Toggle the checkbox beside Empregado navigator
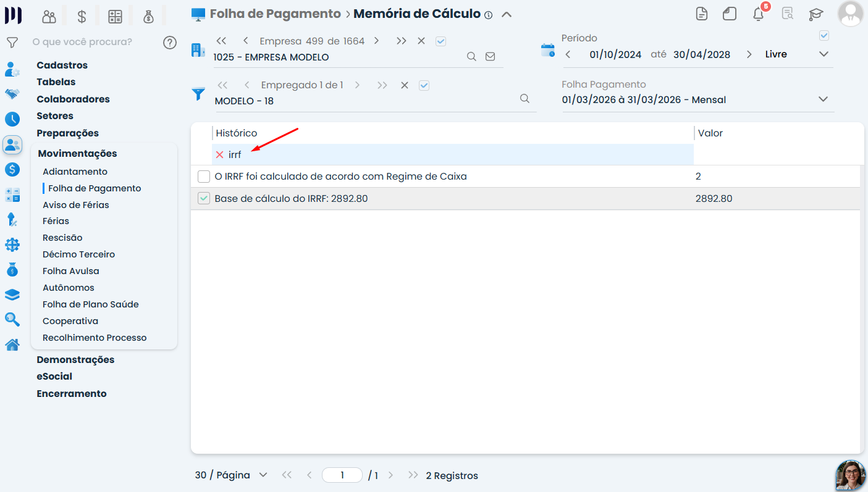The height and width of the screenshot is (492, 868). coord(424,85)
